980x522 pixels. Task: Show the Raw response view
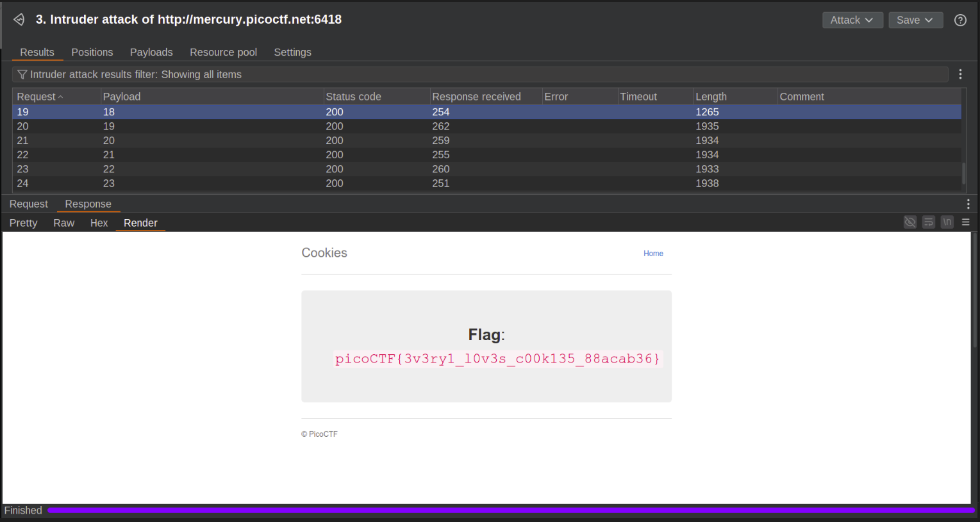(64, 222)
